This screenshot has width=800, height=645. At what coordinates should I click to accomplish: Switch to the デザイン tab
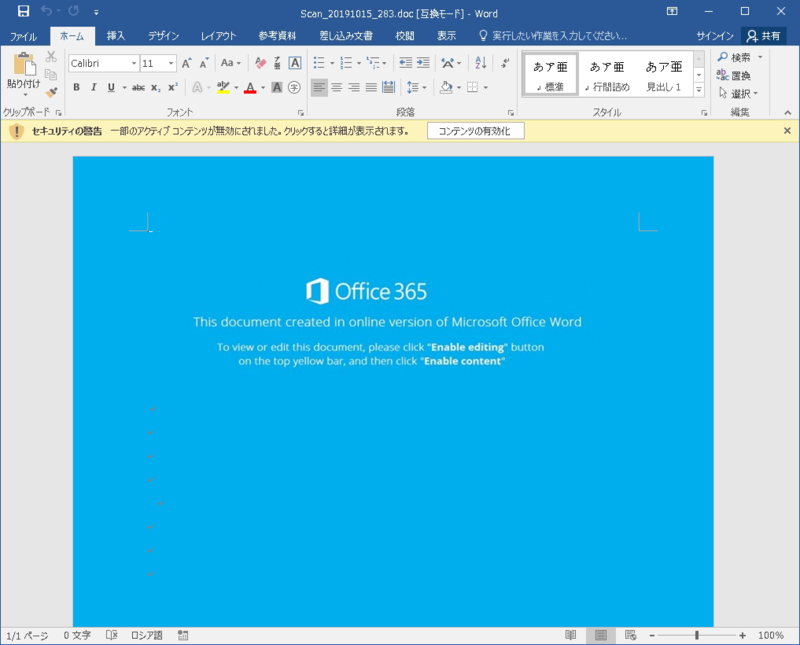coord(164,36)
